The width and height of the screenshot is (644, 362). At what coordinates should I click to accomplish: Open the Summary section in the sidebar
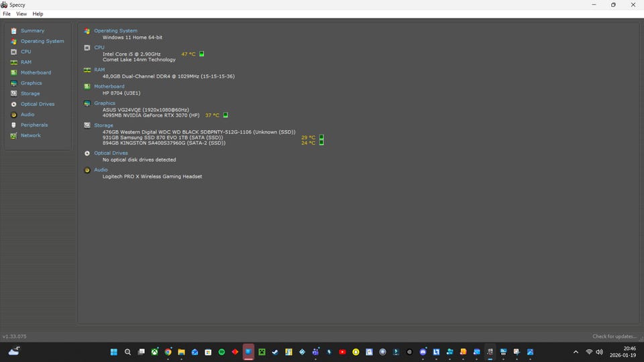(32, 31)
